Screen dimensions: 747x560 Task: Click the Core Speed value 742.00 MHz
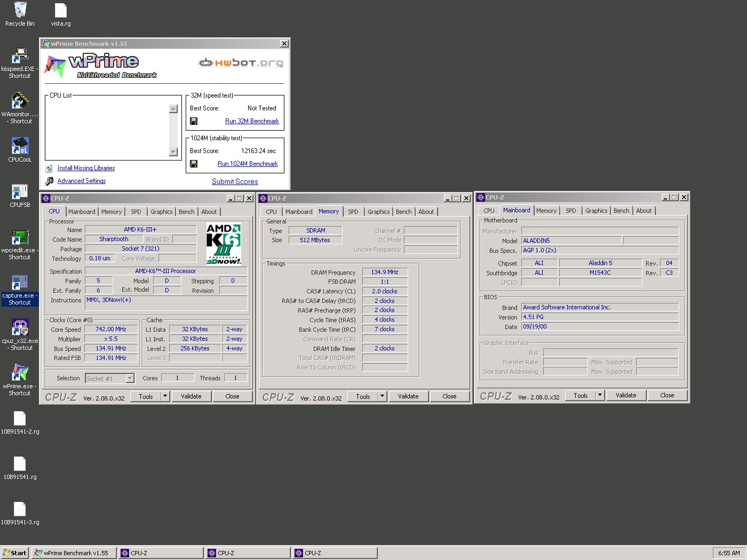coord(111,329)
